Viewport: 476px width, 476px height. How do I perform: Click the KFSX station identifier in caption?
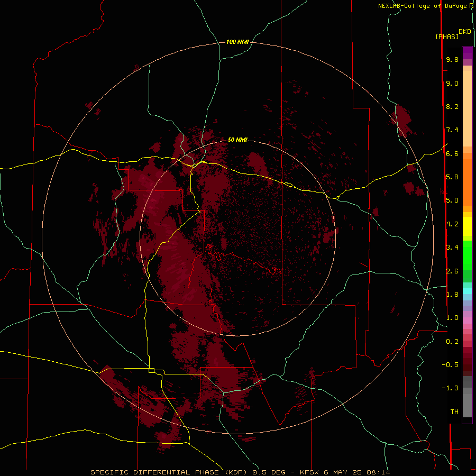click(x=309, y=472)
